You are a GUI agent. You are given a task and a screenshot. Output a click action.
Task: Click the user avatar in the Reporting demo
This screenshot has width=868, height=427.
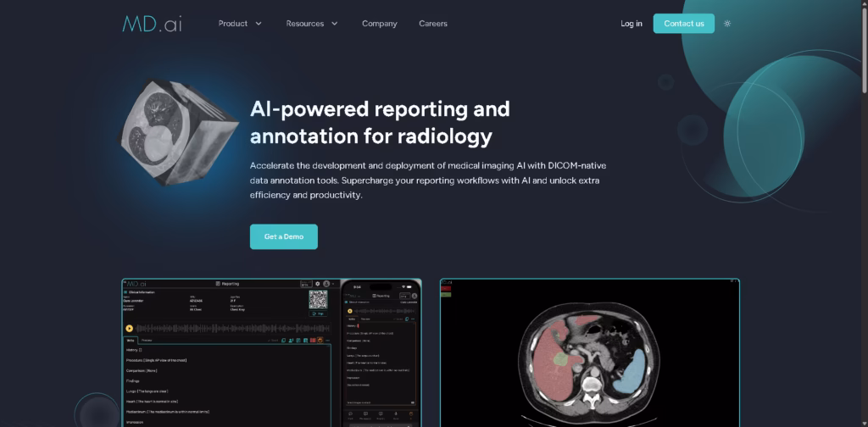[326, 284]
